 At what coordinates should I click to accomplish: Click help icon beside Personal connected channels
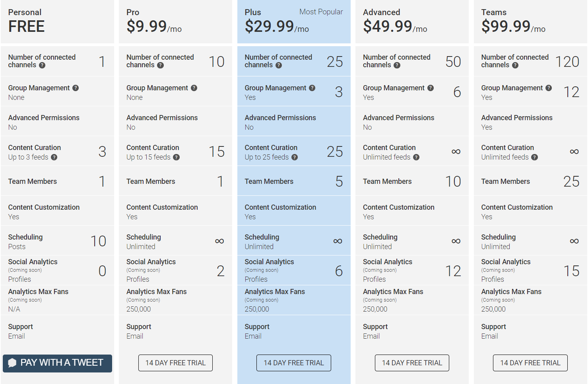point(42,65)
